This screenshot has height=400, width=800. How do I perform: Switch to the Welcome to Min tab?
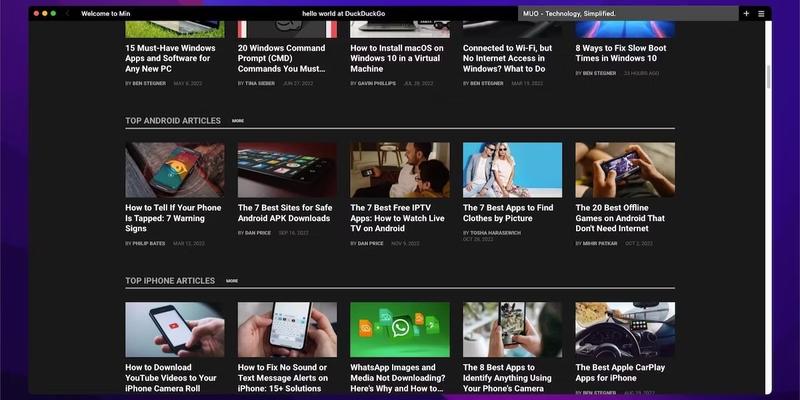point(106,14)
